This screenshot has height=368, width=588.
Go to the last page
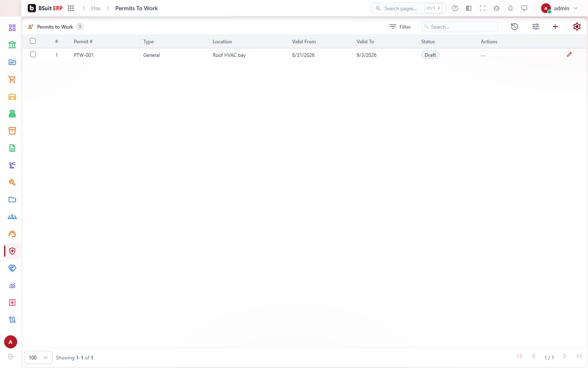[579, 356]
